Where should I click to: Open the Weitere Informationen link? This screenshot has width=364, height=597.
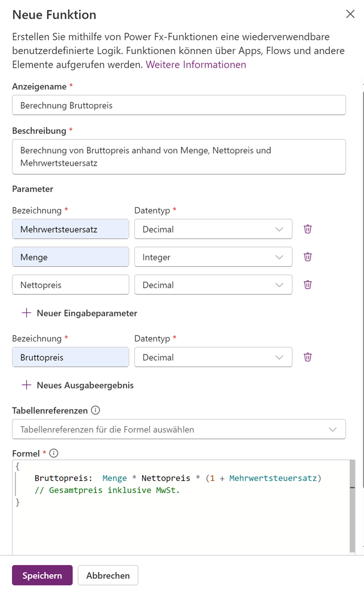(x=196, y=65)
